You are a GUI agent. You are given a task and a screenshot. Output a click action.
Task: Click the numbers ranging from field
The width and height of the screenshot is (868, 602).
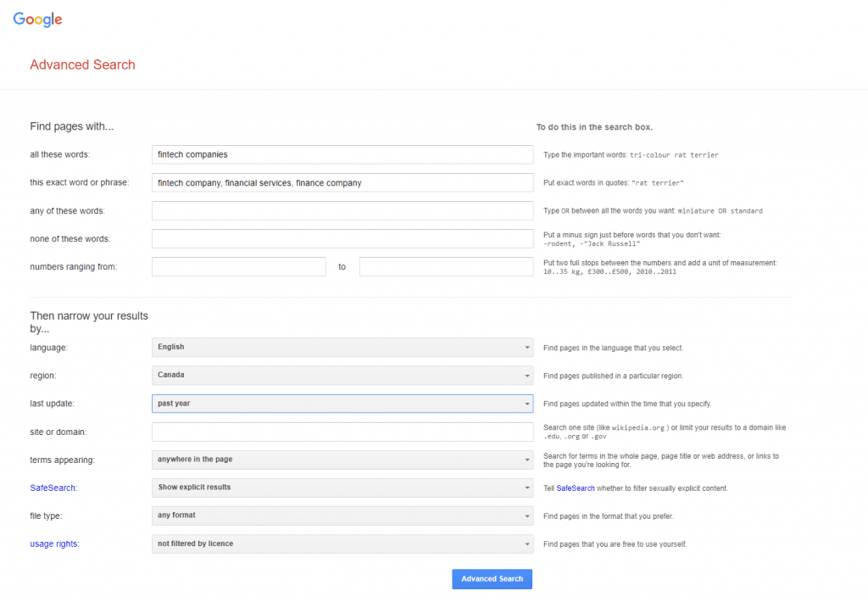(x=238, y=266)
